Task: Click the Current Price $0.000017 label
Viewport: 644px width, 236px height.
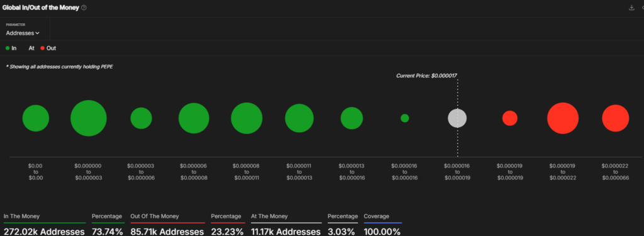Action: point(426,76)
